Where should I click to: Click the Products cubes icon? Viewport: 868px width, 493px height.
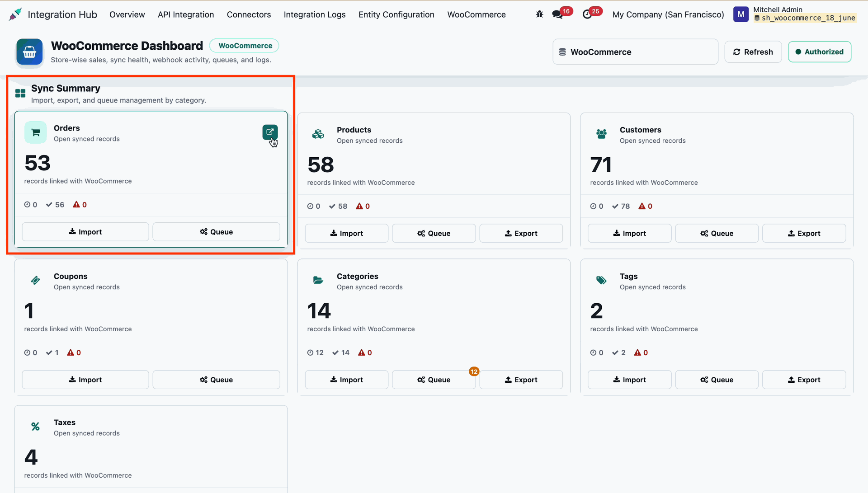coord(318,134)
